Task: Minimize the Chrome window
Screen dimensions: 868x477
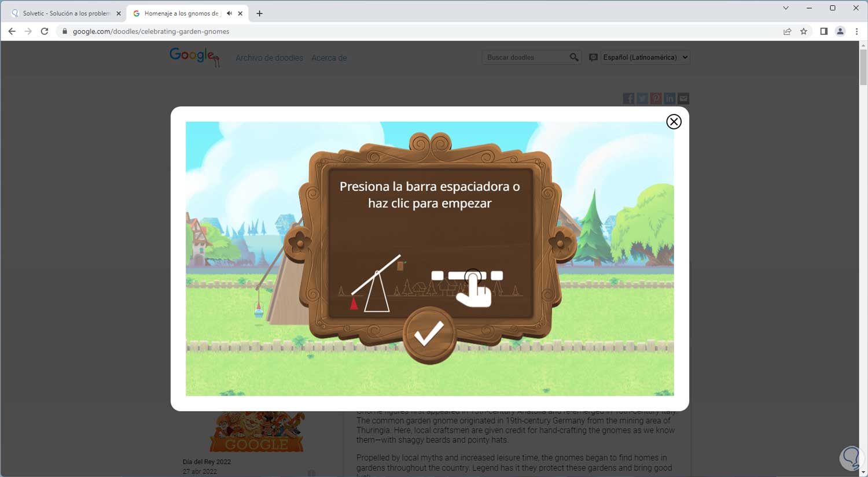Action: coord(809,8)
